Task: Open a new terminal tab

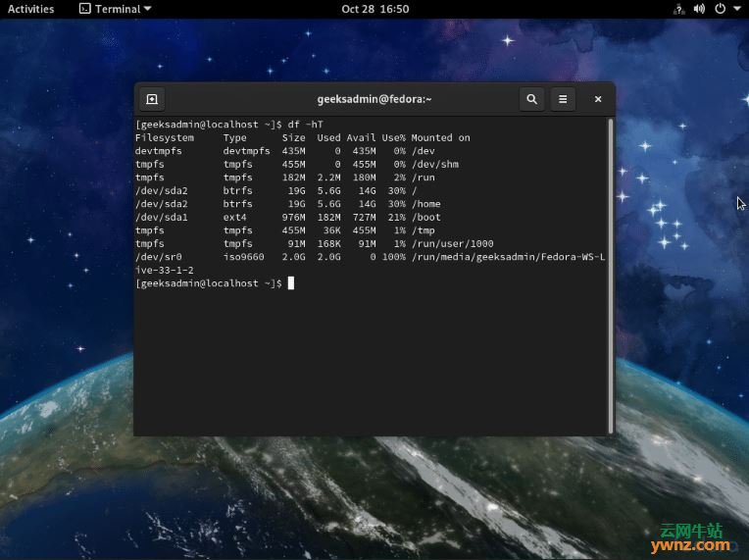Action: coord(152,99)
